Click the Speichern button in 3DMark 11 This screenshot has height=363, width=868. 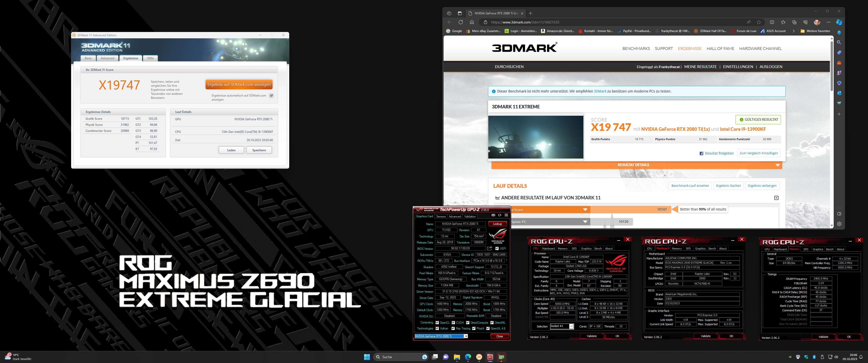click(259, 150)
